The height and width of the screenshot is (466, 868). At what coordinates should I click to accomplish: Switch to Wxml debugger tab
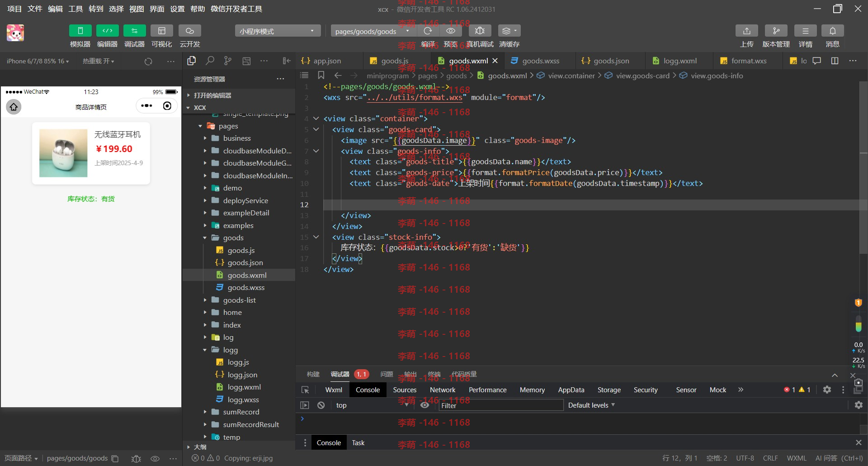click(x=334, y=390)
